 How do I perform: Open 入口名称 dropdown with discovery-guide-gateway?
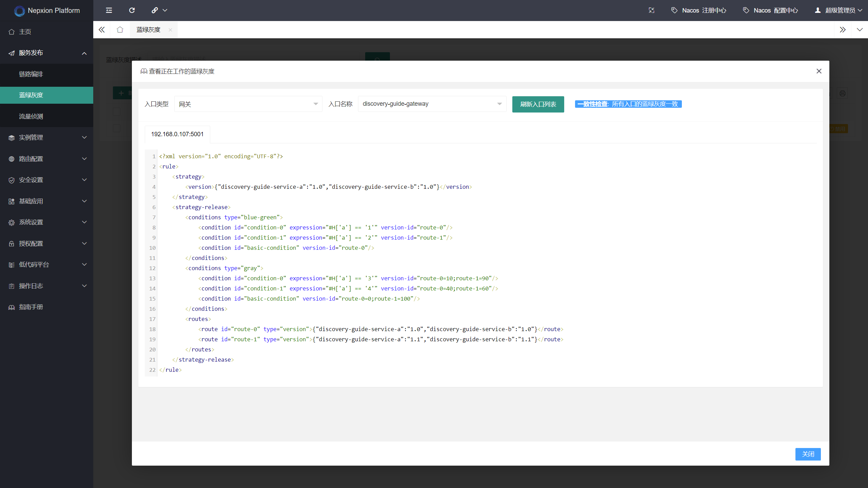point(432,104)
